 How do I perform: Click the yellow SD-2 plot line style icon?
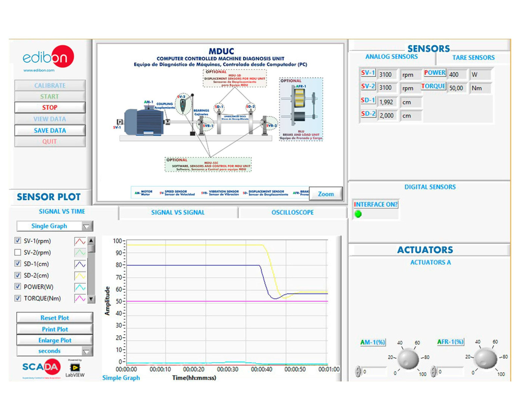pyautogui.click(x=80, y=276)
